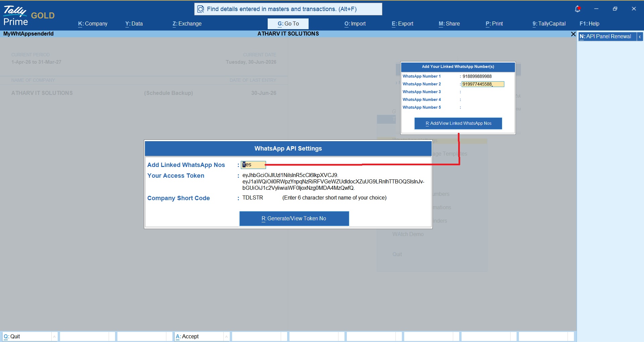Click Add/View Linked WhatsApp Nos button
Viewport: 644px width, 342px height.
point(458,123)
